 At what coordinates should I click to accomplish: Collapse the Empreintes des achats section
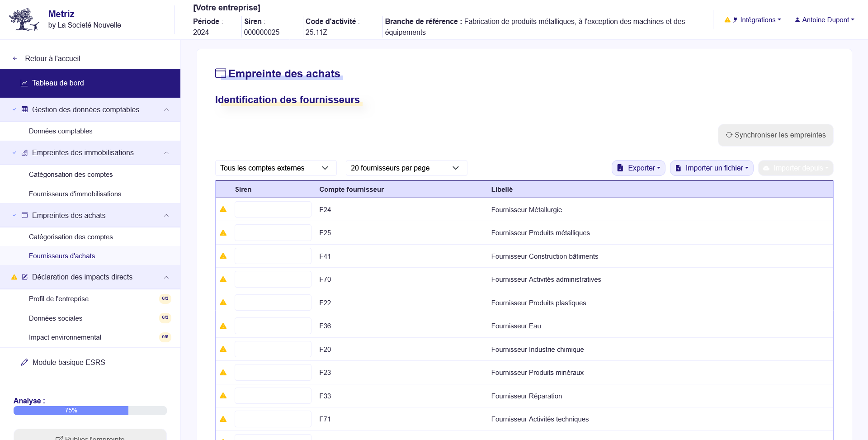[x=166, y=215]
